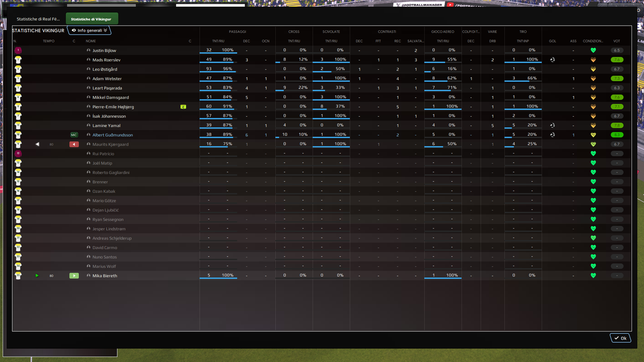Click the green condition heart for Justin Bijlow
The height and width of the screenshot is (362, 644).
click(593, 50)
